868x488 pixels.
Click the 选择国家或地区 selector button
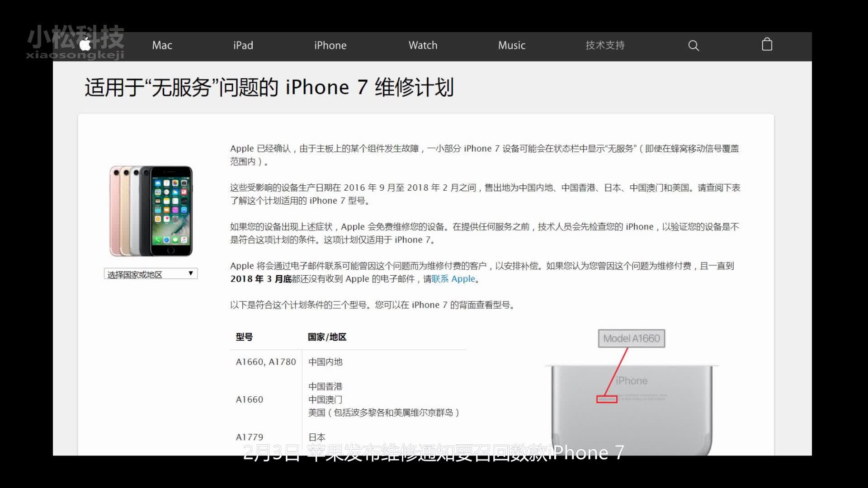[x=150, y=274]
